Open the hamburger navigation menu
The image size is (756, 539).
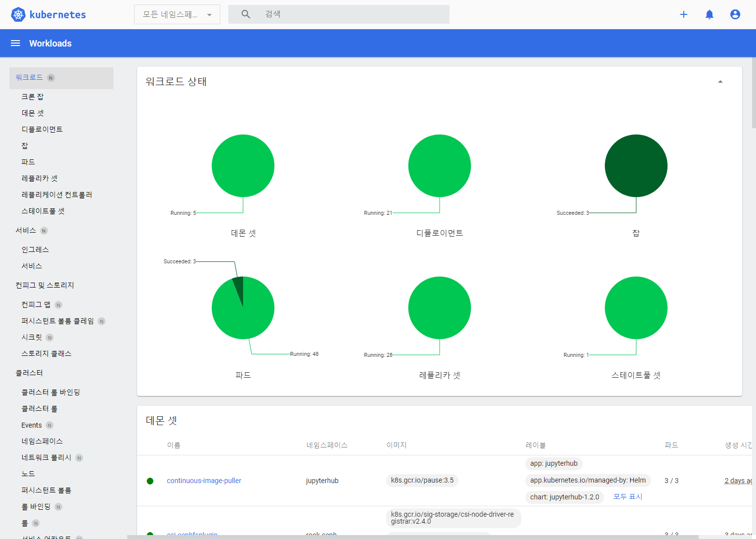tap(15, 44)
